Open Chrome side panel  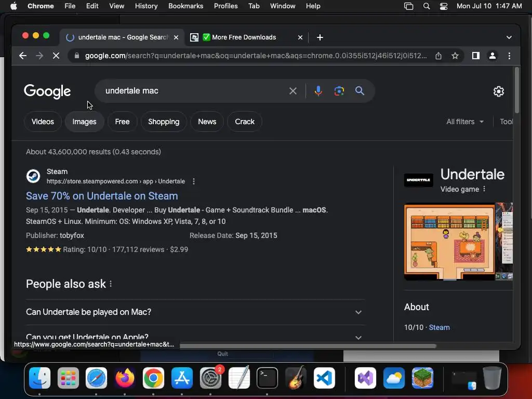point(476,56)
